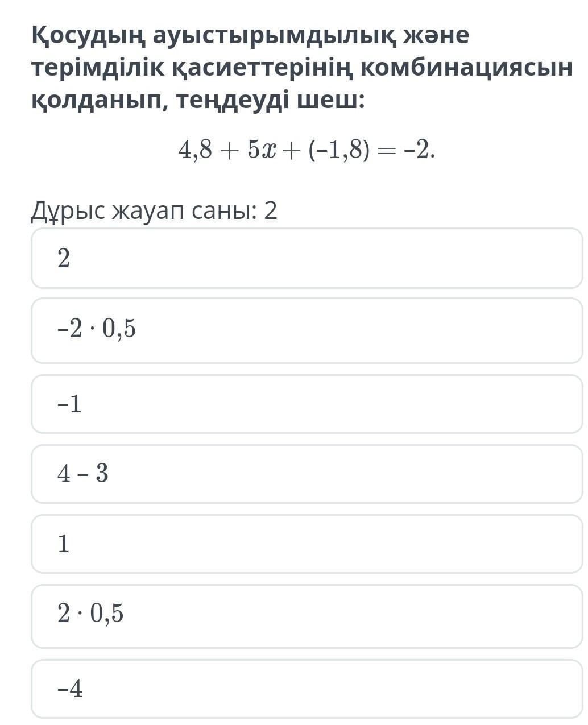Click the 5x term in the equation

point(262,150)
